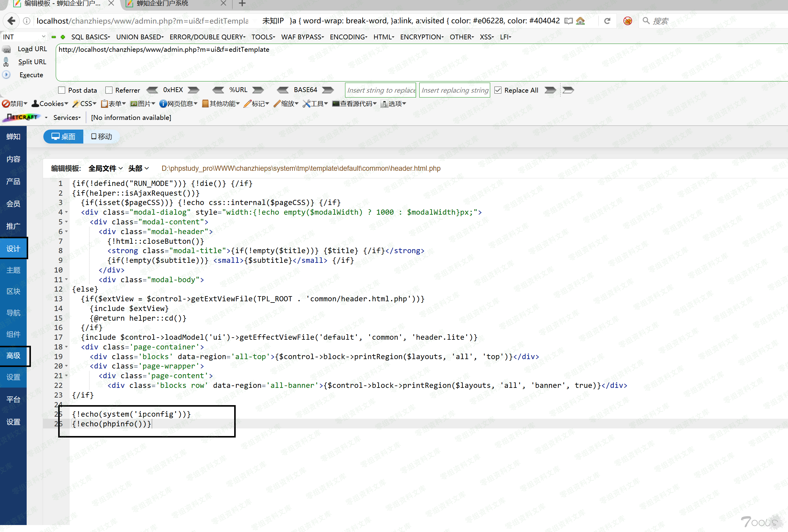
Task: Click the browser back arrow button
Action: click(x=11, y=21)
